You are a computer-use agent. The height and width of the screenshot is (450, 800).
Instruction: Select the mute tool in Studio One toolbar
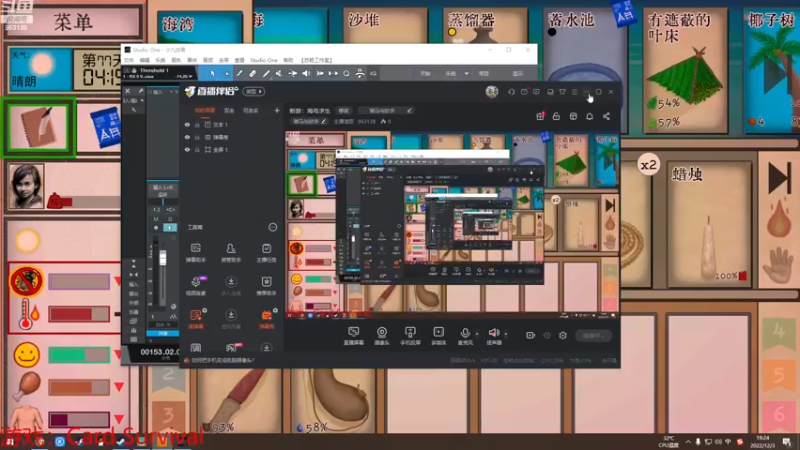pyautogui.click(x=279, y=73)
